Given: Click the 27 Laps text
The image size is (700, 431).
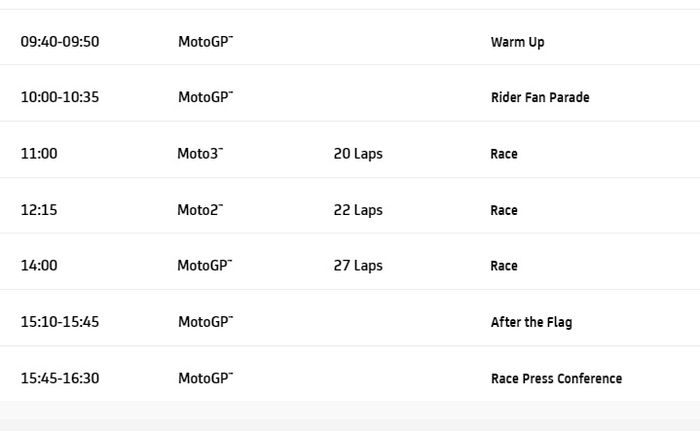Looking at the screenshot, I should click(x=358, y=266).
